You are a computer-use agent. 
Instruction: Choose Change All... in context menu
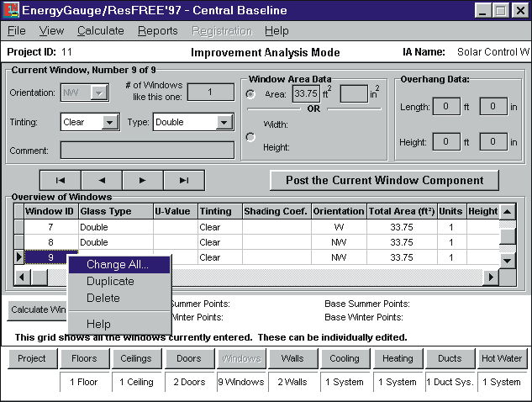click(119, 264)
